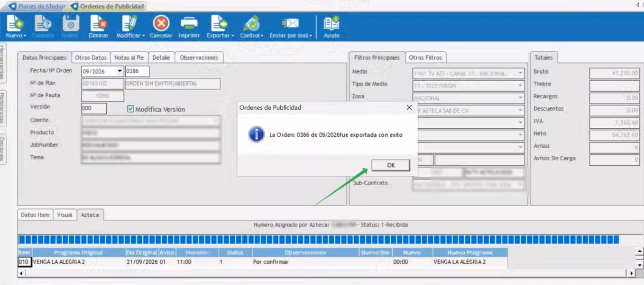The image size is (644, 285).
Task: Click the Nuevo toolbar icon
Action: (x=15, y=23)
